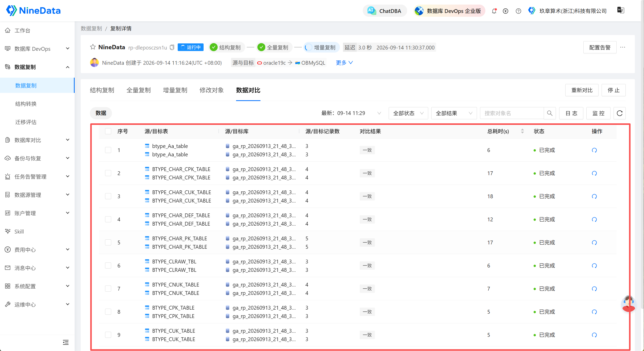The width and height of the screenshot is (644, 351).
Task: Switch to the 全量复制 tab
Action: coord(139,90)
